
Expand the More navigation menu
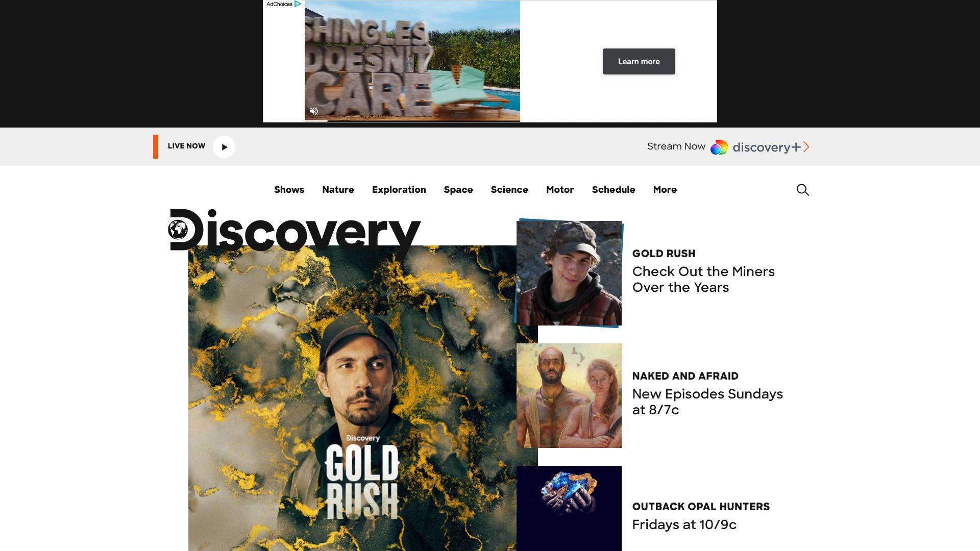665,190
